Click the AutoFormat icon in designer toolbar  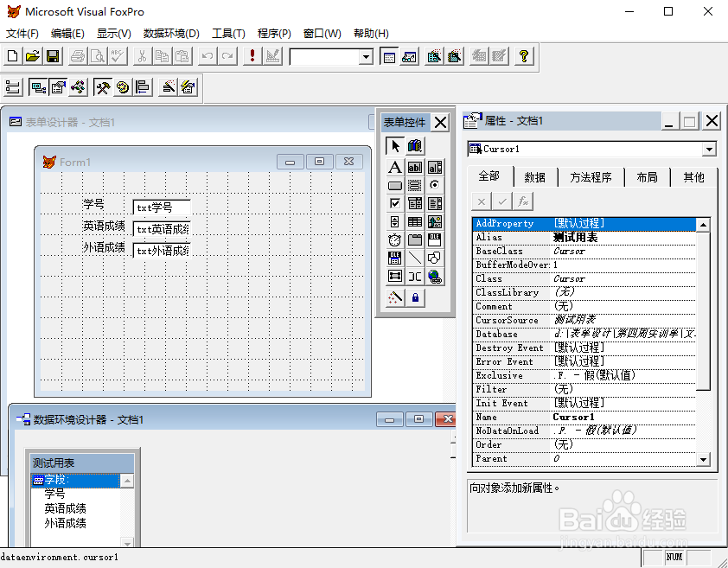188,86
